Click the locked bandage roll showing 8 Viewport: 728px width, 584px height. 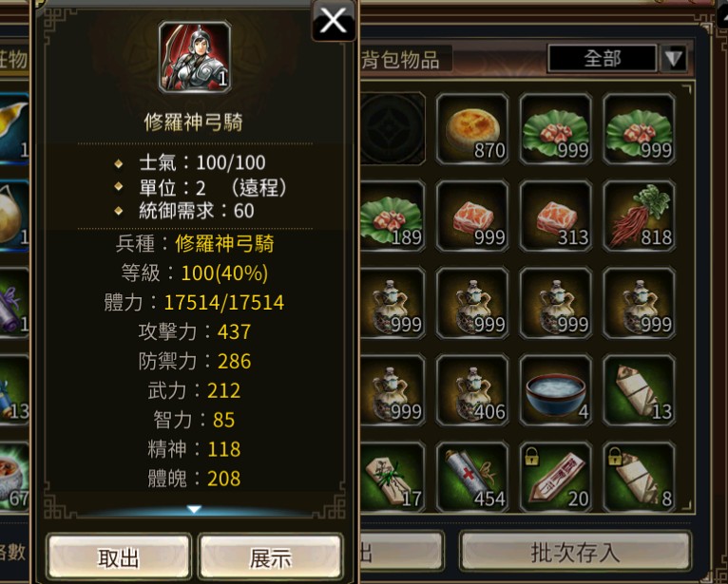click(x=639, y=478)
